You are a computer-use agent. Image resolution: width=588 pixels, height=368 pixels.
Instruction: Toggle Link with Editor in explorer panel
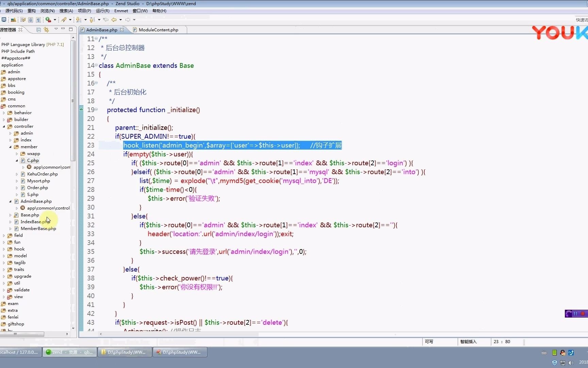46,30
